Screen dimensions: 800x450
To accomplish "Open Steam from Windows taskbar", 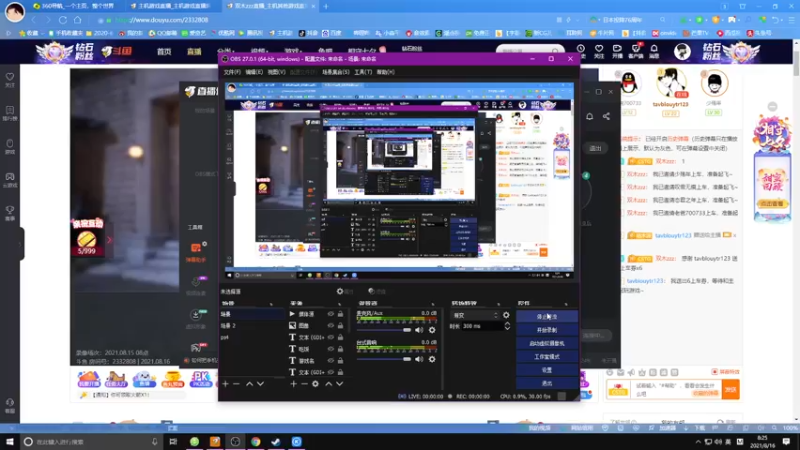I will [276, 442].
